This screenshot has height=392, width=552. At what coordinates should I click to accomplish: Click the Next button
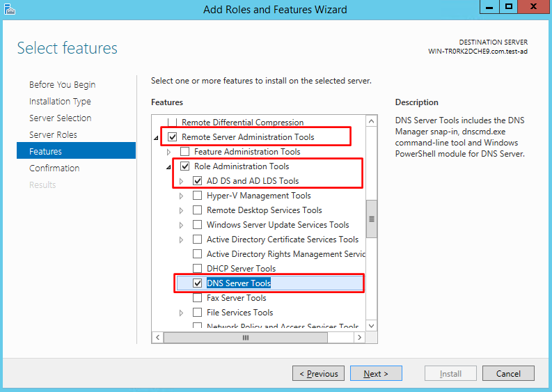(376, 374)
